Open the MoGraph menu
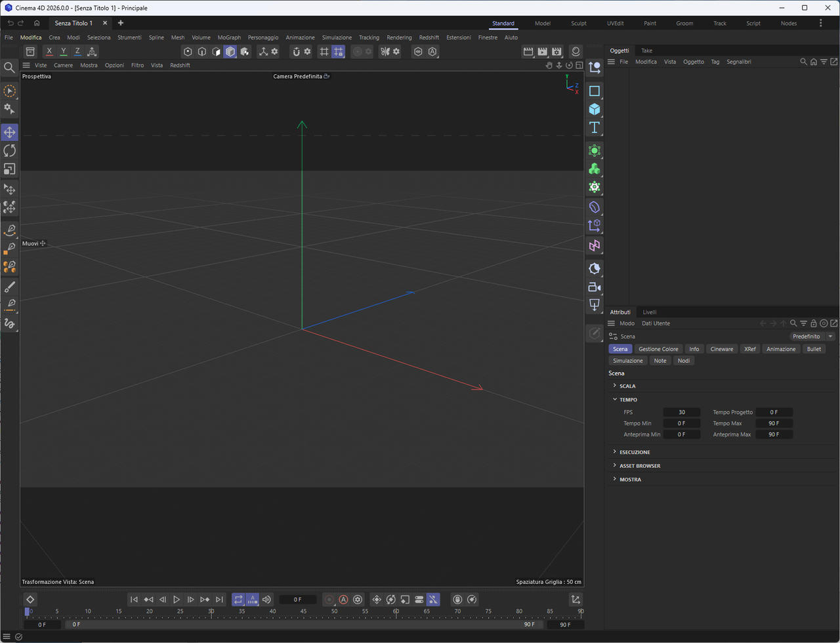840x643 pixels. 229,37
